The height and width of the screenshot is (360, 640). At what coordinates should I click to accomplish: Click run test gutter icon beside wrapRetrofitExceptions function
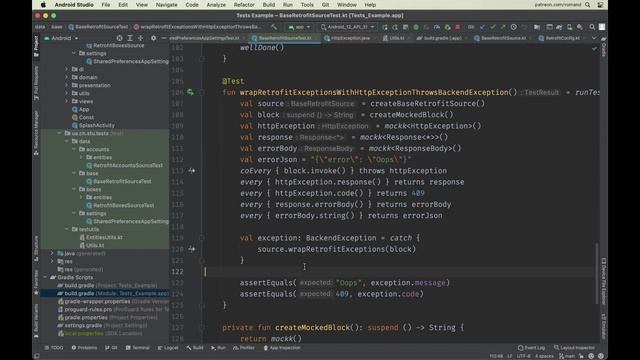[190, 92]
